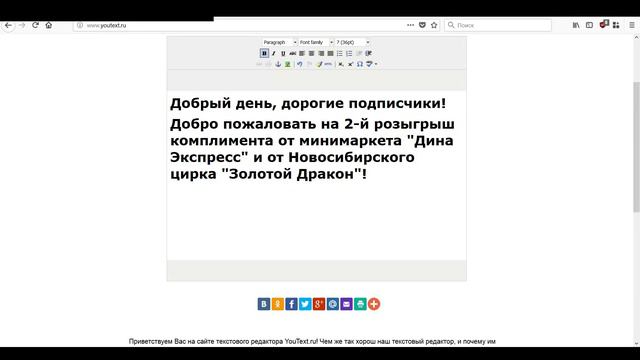Open page actions three-dot menu
The image size is (640, 360).
[x=411, y=25]
